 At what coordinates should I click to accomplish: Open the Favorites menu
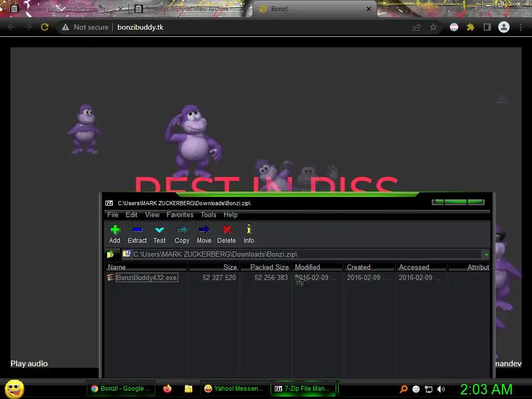tap(180, 215)
